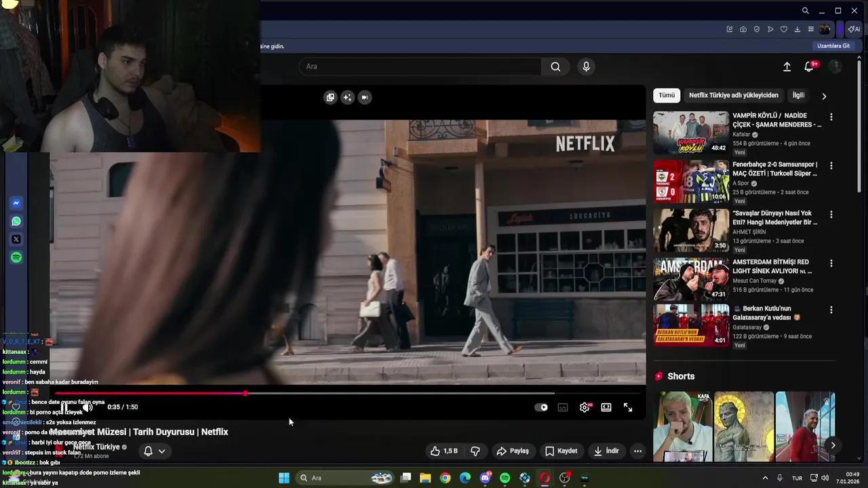The image size is (868, 488).
Task: Open Google Chrome from the taskbar
Action: pyautogui.click(x=445, y=478)
